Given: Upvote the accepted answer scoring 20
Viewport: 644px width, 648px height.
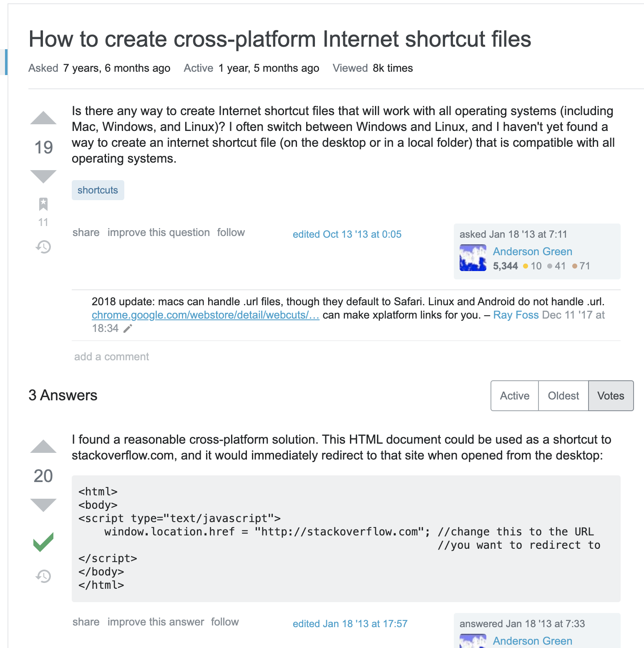Looking at the screenshot, I should 43,447.
